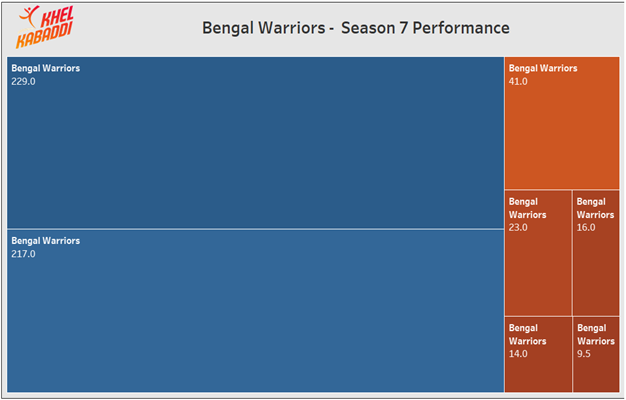Click the 41.0 value label
Viewport: 626px width, 400px height.
point(518,81)
